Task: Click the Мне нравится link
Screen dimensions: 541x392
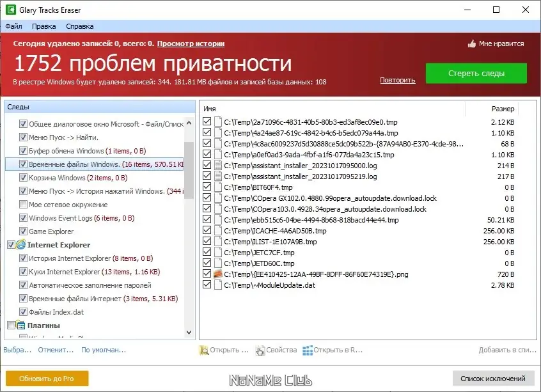Action: tap(501, 43)
